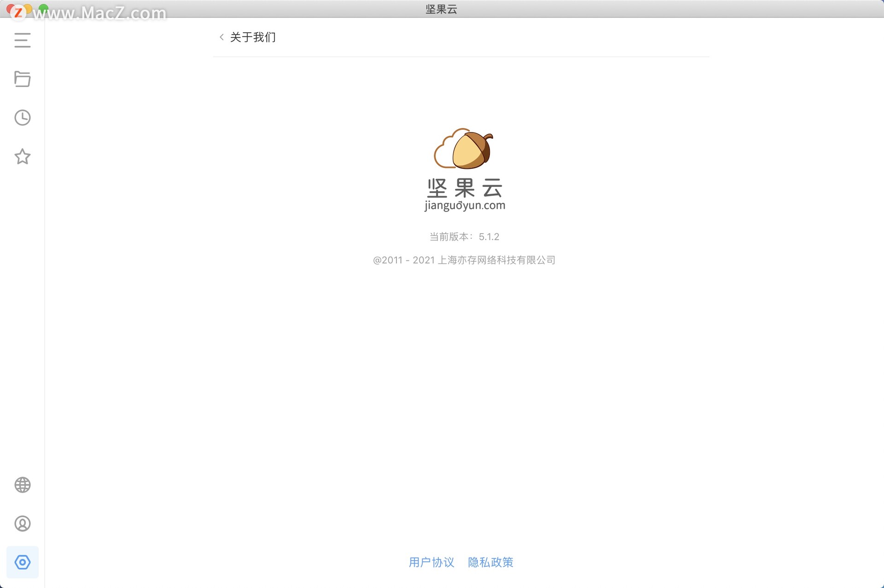Show recent history clock icon
Viewport: 884px width, 588px height.
pyautogui.click(x=22, y=118)
